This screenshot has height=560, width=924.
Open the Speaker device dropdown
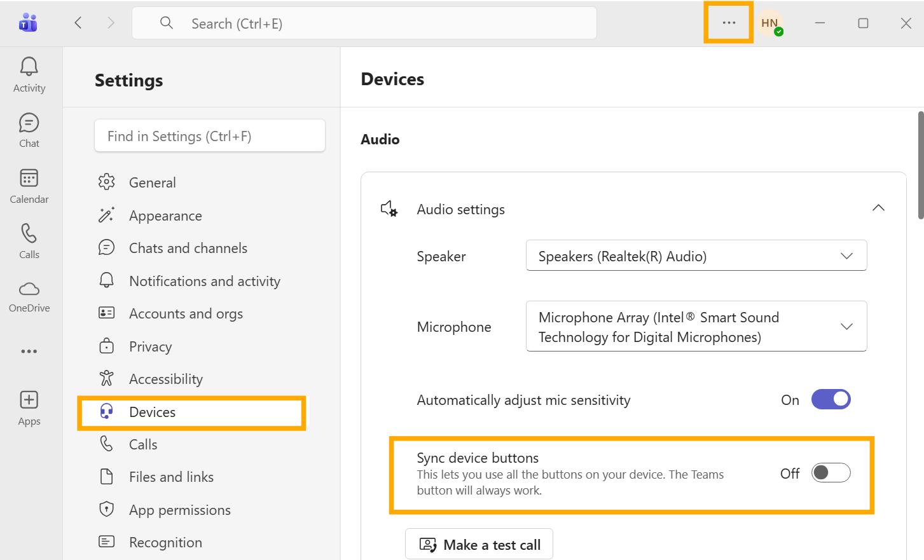click(x=696, y=256)
